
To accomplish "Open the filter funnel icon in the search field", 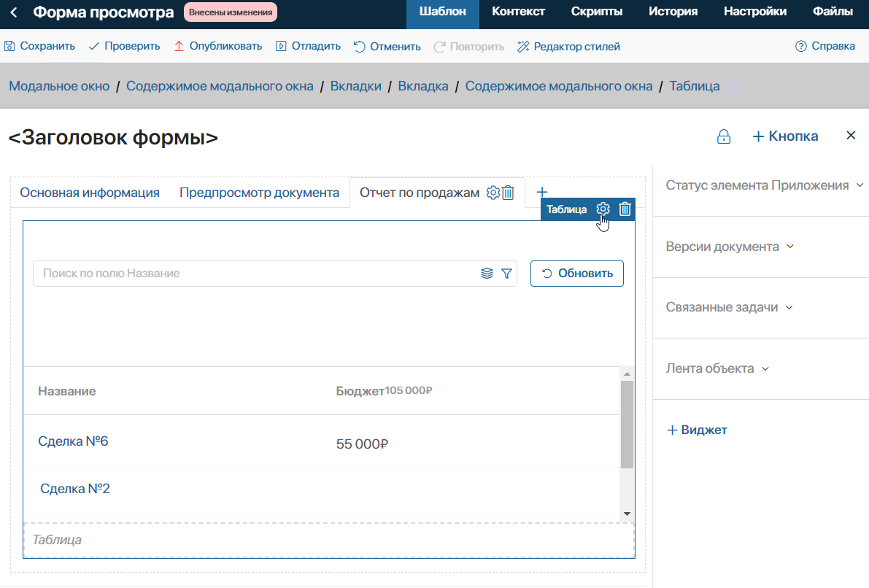I will (x=506, y=274).
